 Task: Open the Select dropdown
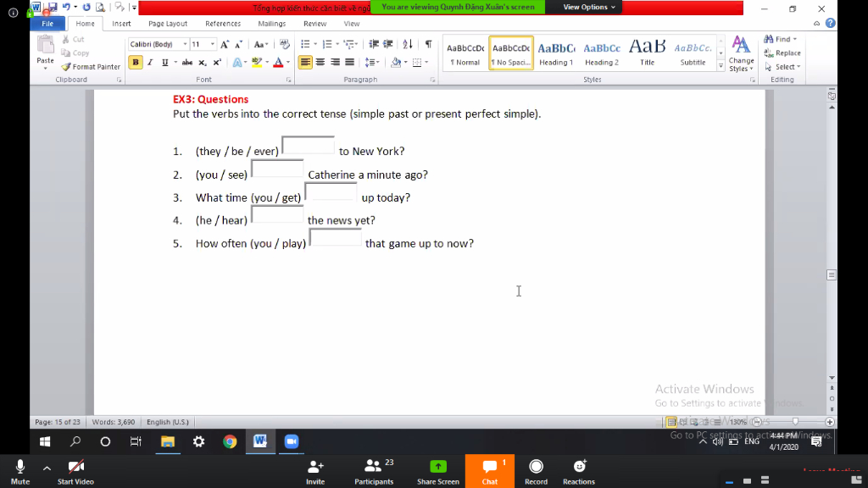click(x=782, y=66)
